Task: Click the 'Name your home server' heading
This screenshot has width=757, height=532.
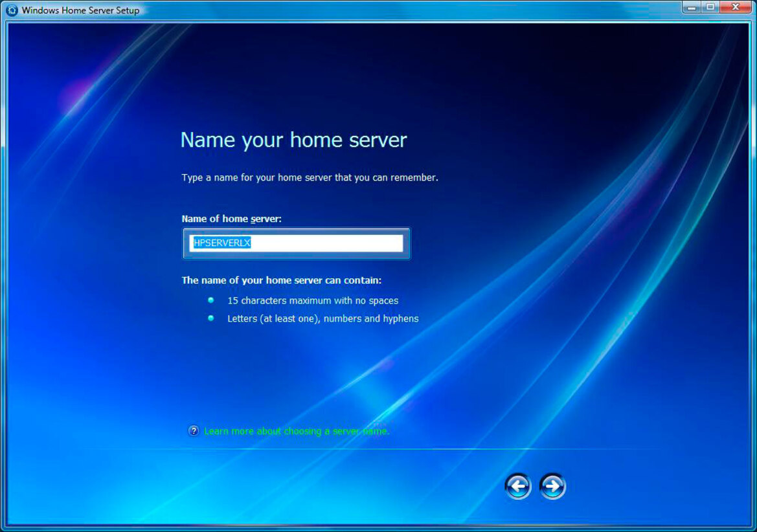Action: [x=293, y=140]
